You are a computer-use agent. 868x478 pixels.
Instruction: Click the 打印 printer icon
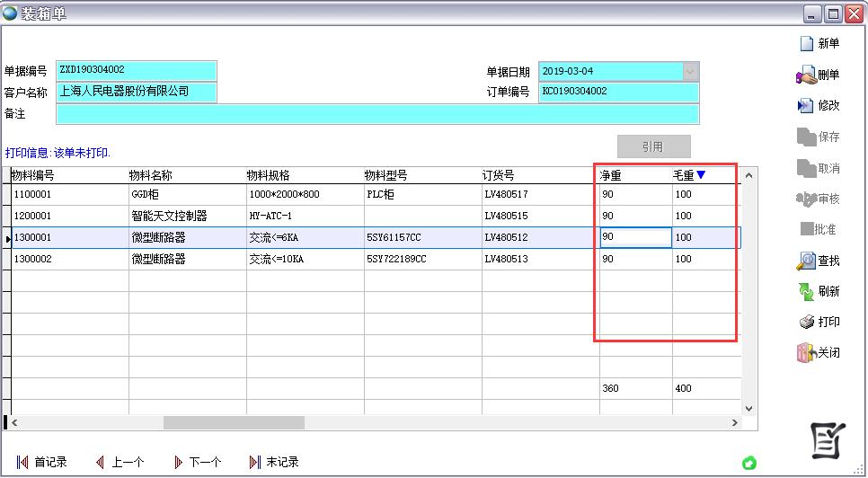806,323
